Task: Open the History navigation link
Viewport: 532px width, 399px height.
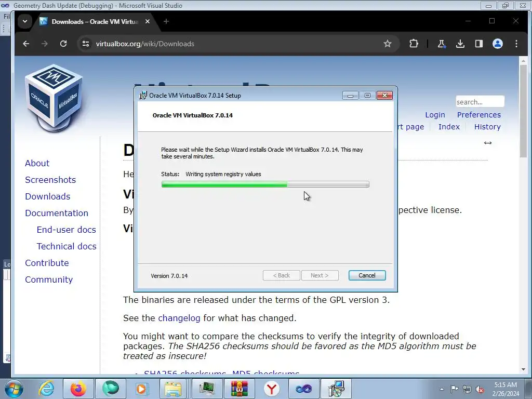Action: (487, 127)
